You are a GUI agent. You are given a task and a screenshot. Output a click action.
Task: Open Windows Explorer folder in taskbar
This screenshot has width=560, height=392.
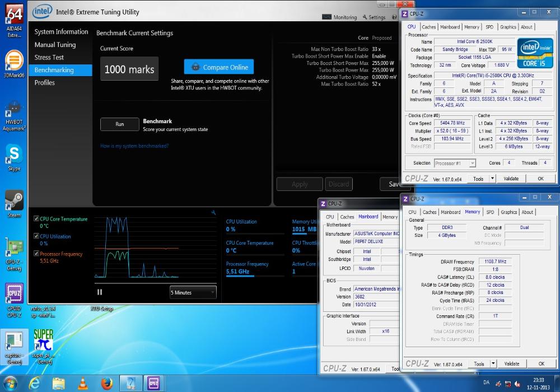point(59,384)
